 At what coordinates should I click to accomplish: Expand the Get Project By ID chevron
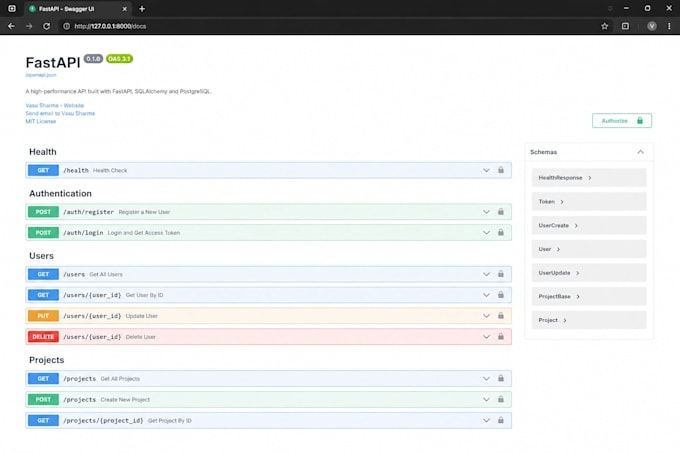[x=486, y=420]
